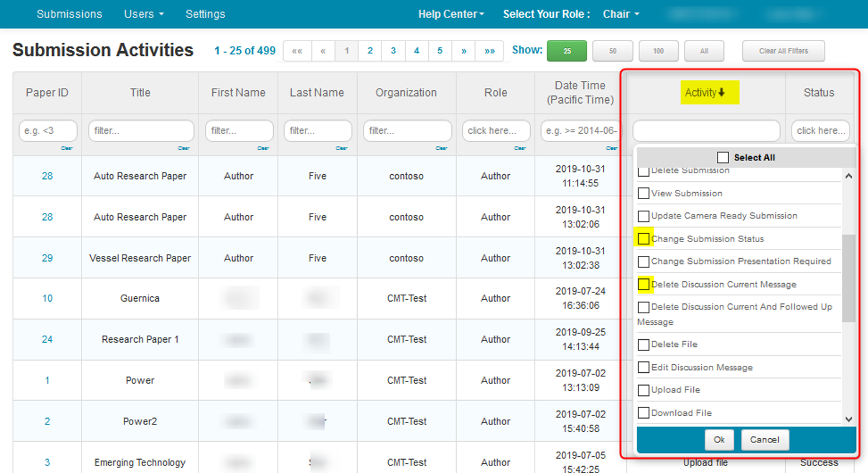
Task: Sort by Activity column header
Action: (705, 93)
